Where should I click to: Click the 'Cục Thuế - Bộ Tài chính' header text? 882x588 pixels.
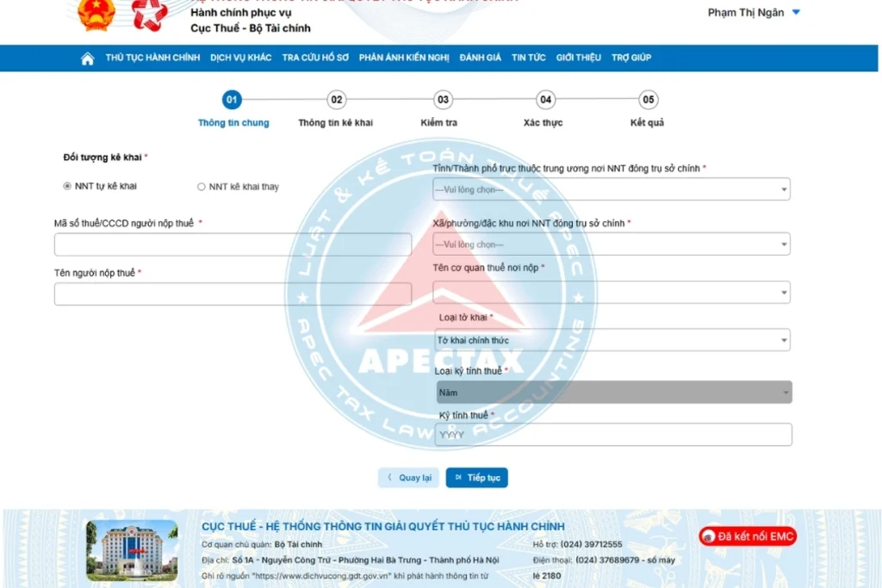pos(251,28)
